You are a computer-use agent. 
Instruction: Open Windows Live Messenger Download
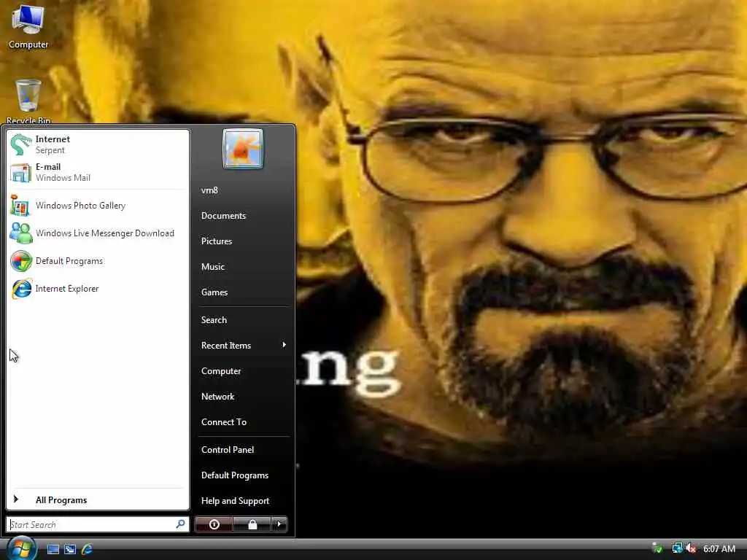98,233
